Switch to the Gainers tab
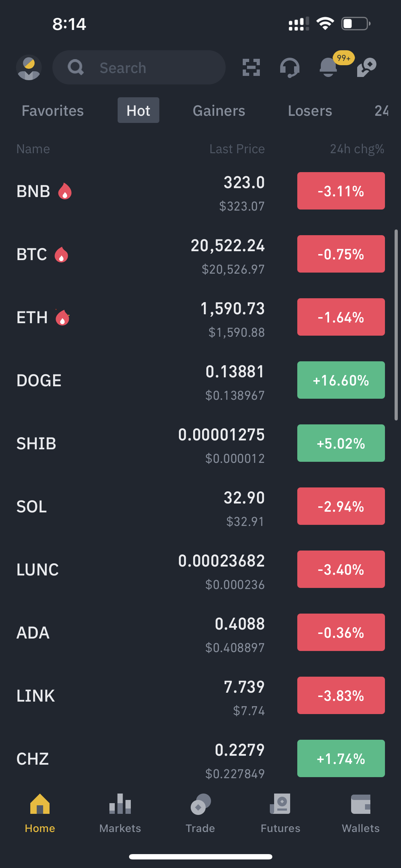Image resolution: width=401 pixels, height=868 pixels. 219,111
